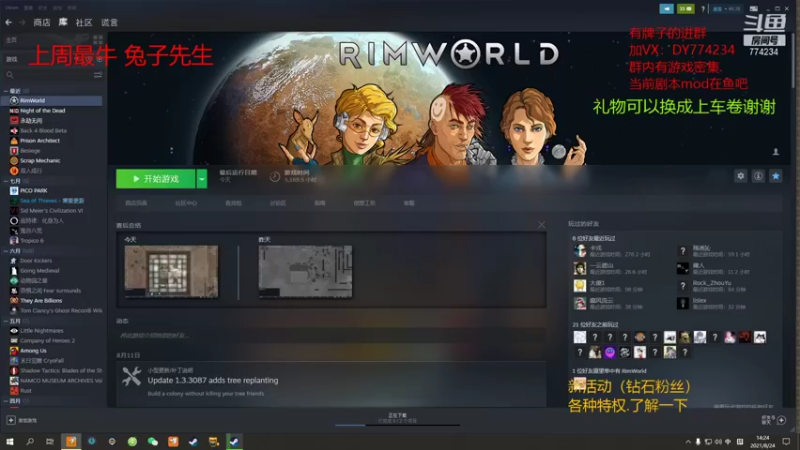
Task: Click the add game plus icon
Action: point(11,420)
